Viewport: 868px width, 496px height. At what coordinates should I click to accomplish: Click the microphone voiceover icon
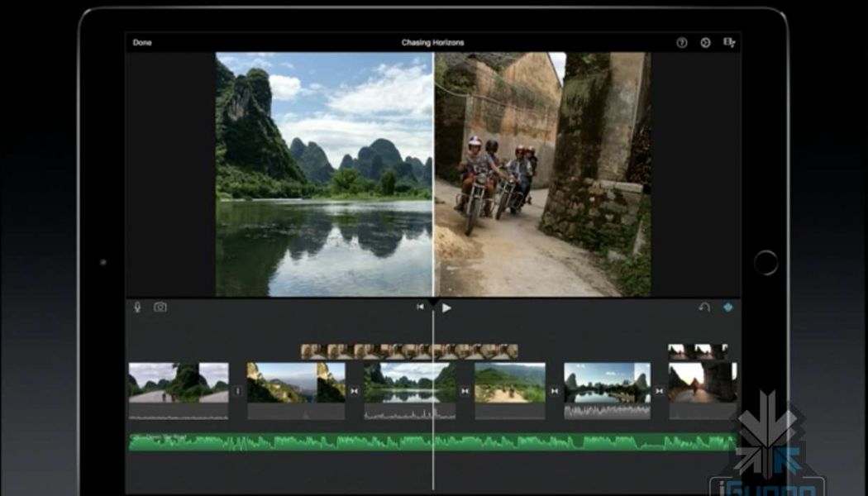pyautogui.click(x=138, y=308)
